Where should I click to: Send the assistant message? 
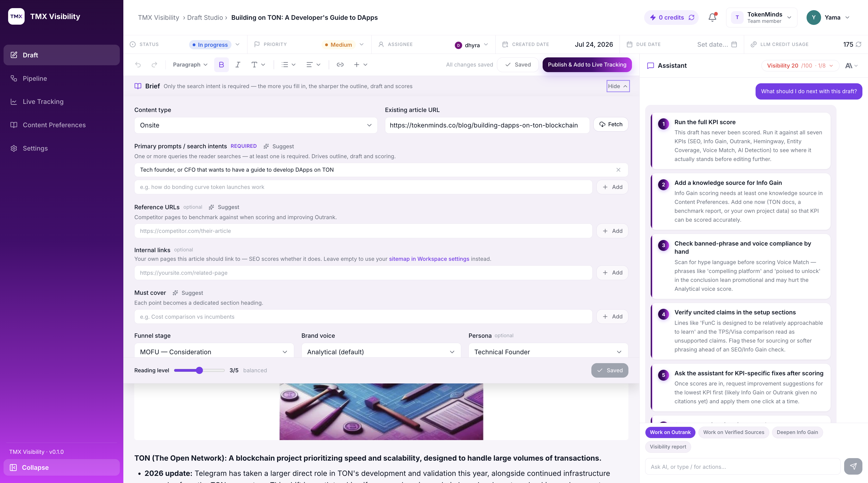click(x=853, y=466)
